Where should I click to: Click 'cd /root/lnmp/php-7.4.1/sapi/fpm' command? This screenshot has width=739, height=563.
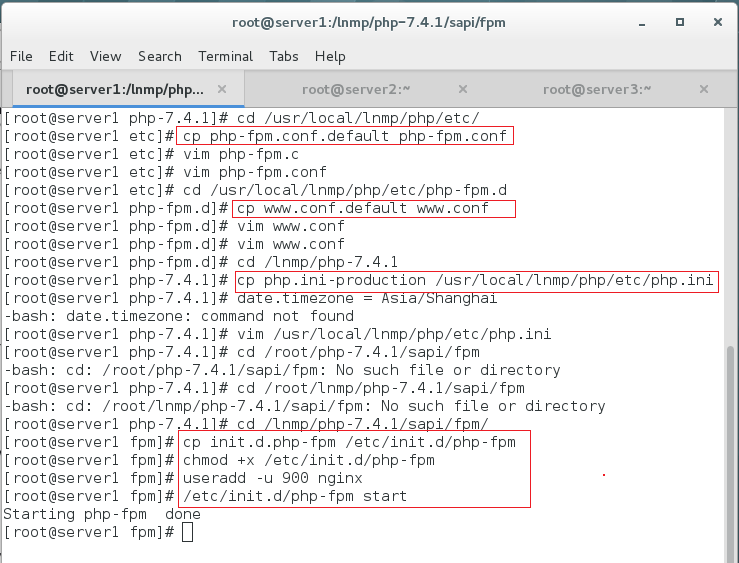coord(380,388)
